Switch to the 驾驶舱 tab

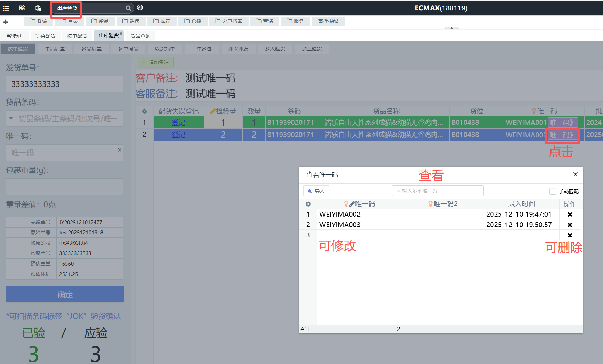click(x=14, y=36)
